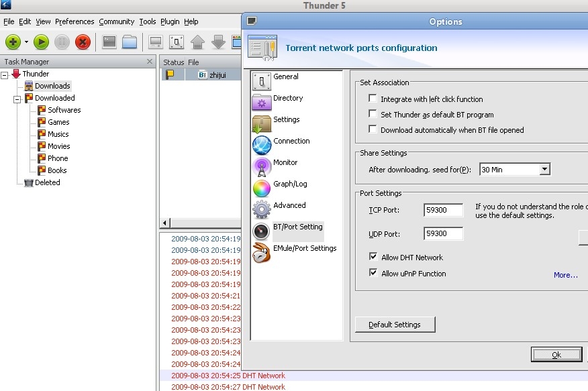
Task: Click the green start download play icon
Action: coord(41,42)
